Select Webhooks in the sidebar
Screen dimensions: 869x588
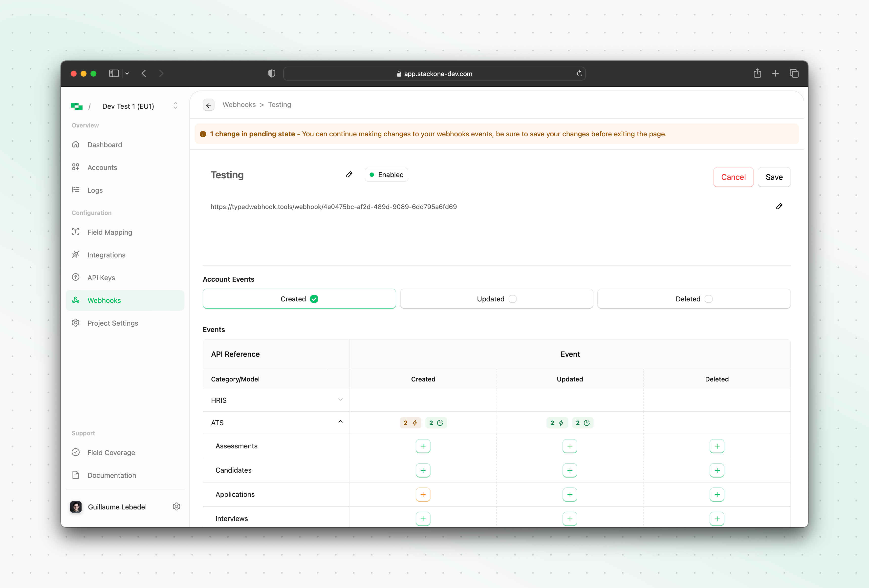125,300
